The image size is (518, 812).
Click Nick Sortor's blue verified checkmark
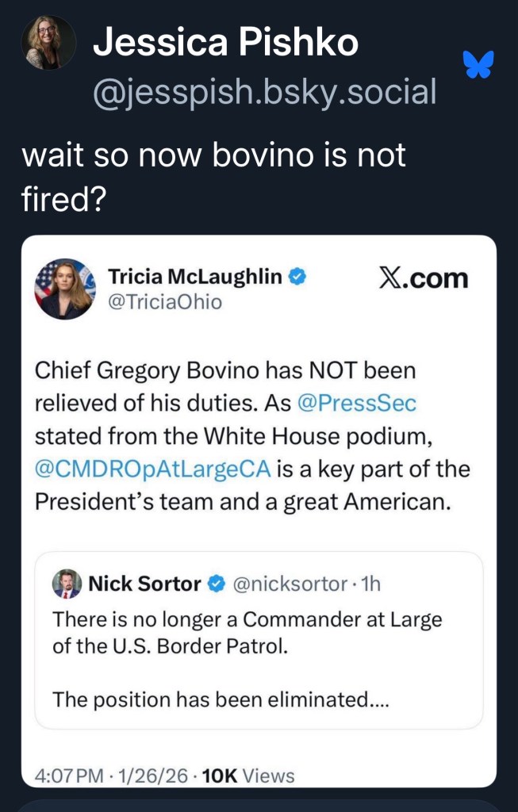216,584
